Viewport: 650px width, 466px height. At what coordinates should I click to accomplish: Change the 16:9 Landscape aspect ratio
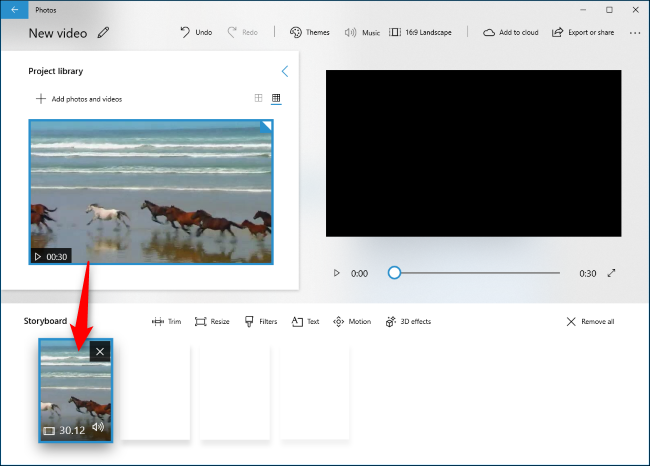[420, 32]
